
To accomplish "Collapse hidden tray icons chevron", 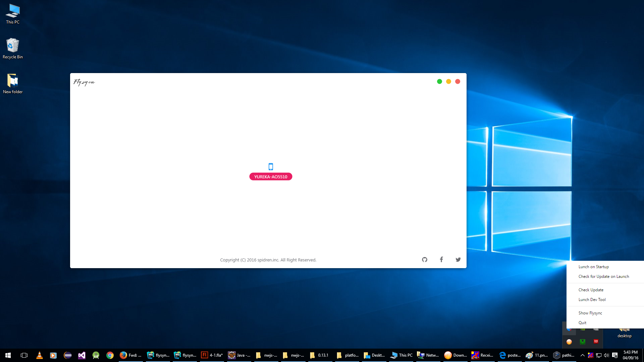I will tap(583, 355).
